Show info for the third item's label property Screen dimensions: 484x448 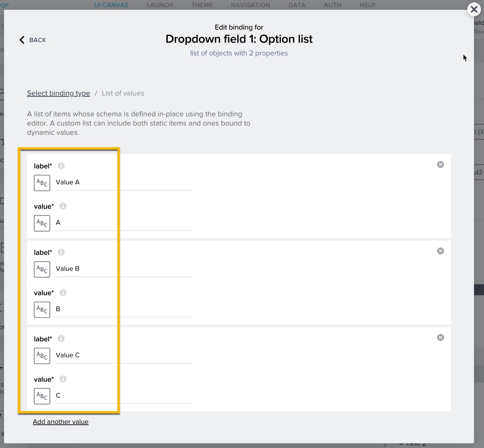[x=61, y=339]
